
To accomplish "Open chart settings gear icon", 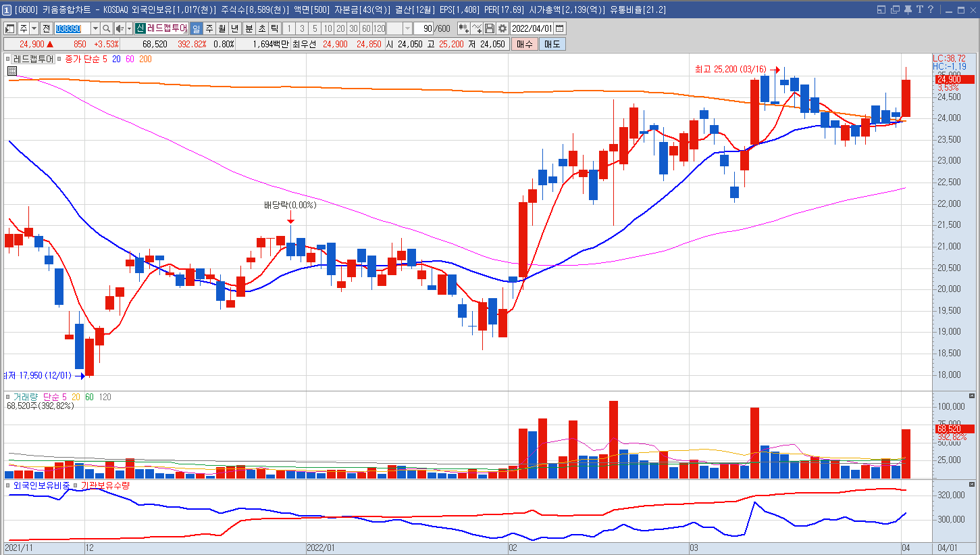I will [x=502, y=28].
